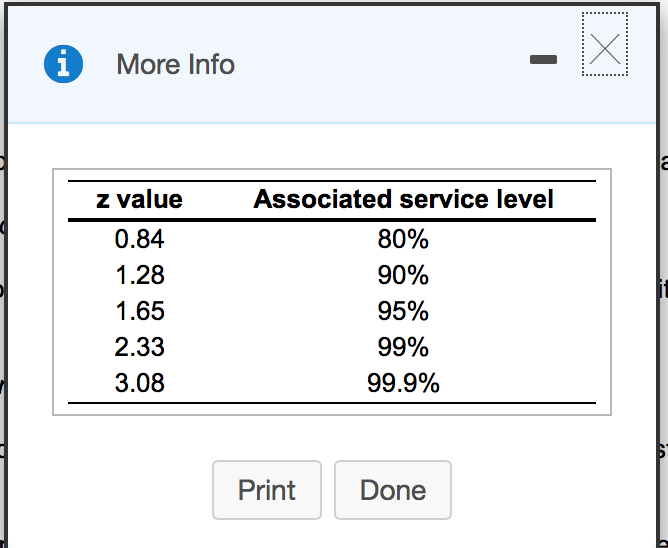Click the thick divider under table header

331,219
